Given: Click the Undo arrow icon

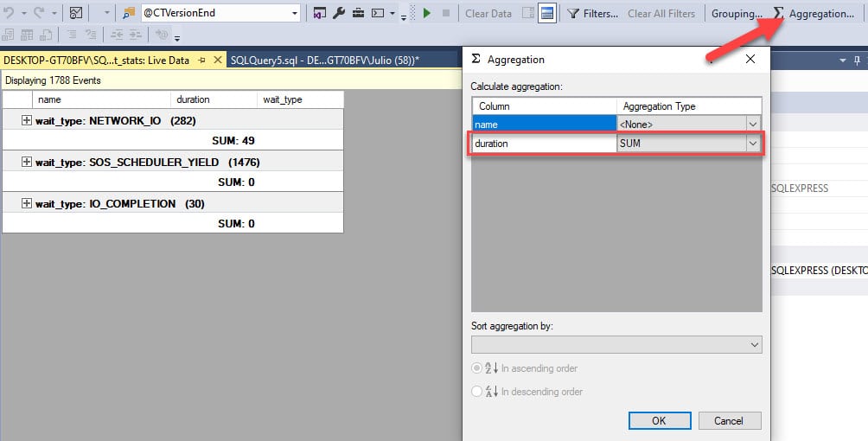Looking at the screenshot, I should coord(9,13).
